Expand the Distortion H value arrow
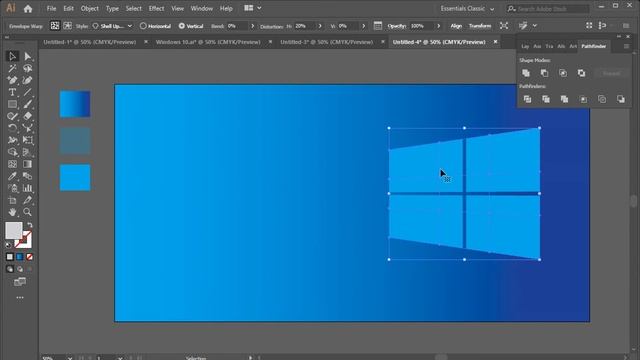 click(320, 26)
